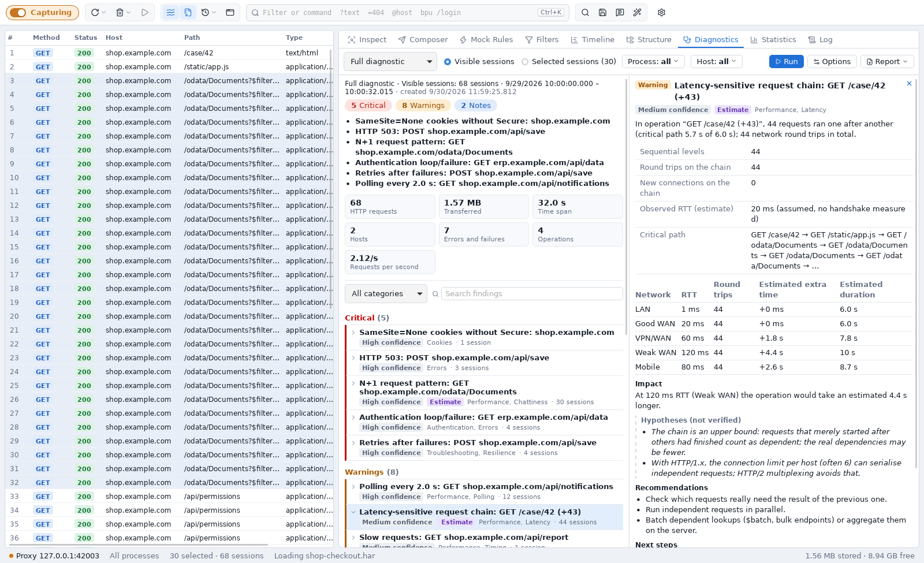Click the save disk icon
Image resolution: width=924 pixels, height=563 pixels.
(x=602, y=12)
